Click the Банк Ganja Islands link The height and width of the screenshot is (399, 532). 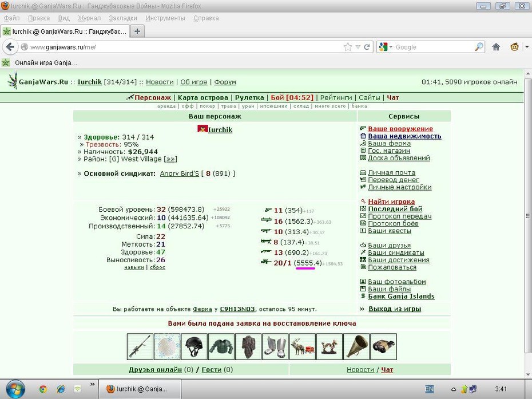pyautogui.click(x=401, y=296)
